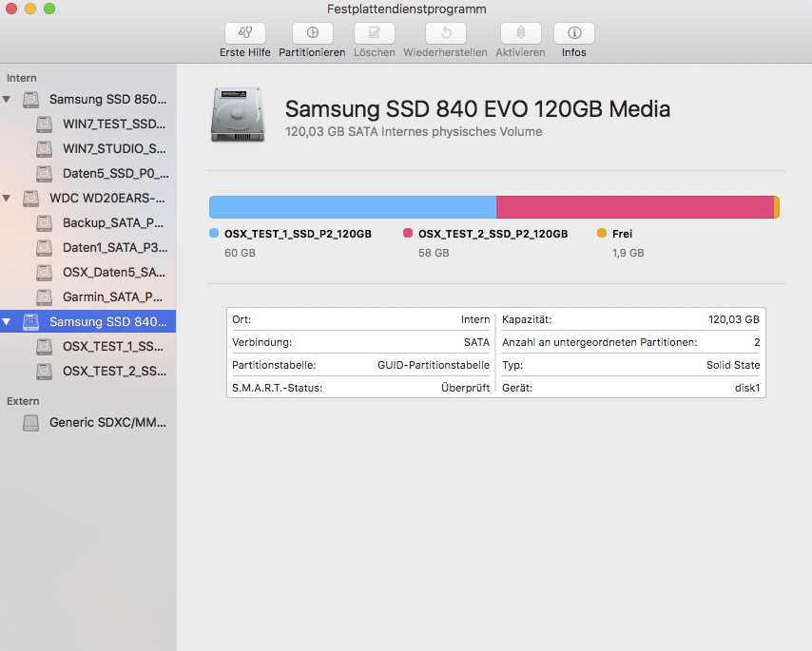Click the Typ Solid State value

click(733, 365)
